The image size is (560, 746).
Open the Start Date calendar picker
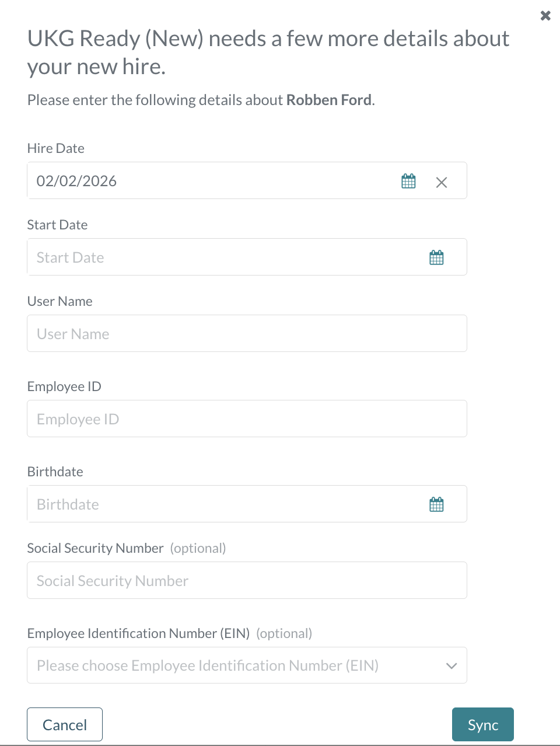(x=436, y=257)
